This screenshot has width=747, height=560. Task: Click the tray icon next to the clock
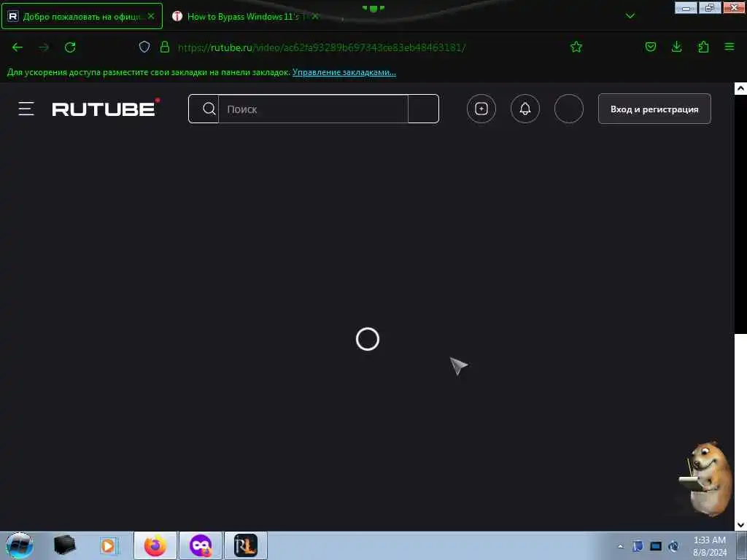point(673,546)
